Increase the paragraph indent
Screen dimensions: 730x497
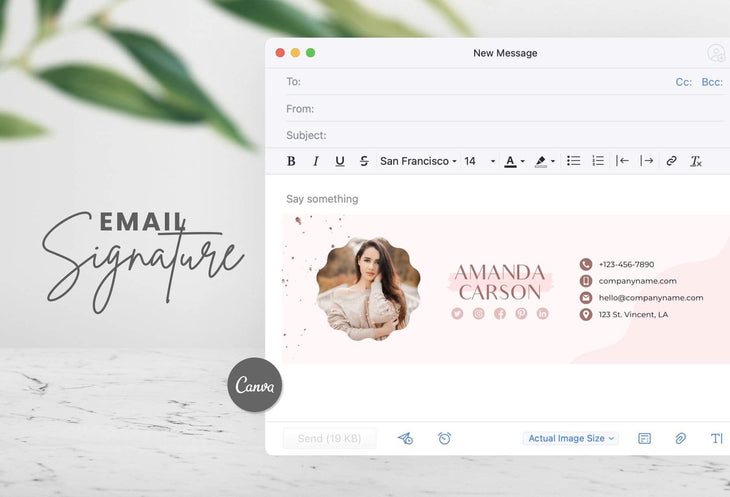pyautogui.click(x=647, y=161)
